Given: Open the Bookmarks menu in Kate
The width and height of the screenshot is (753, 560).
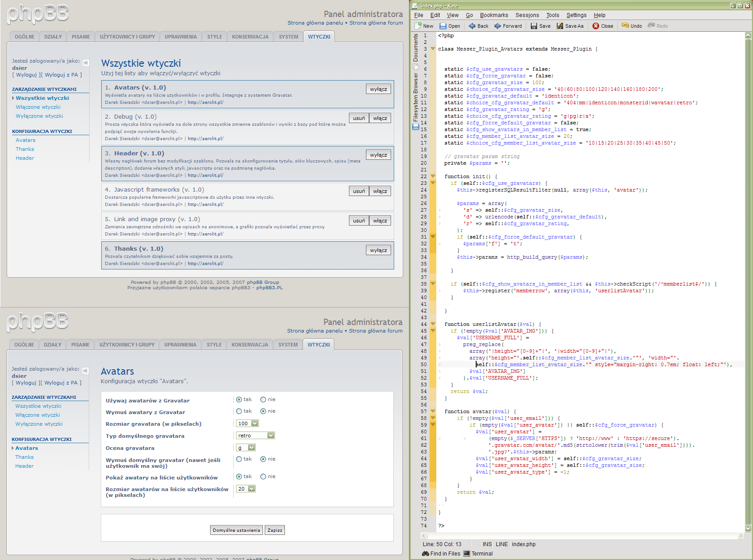Looking at the screenshot, I should point(494,15).
